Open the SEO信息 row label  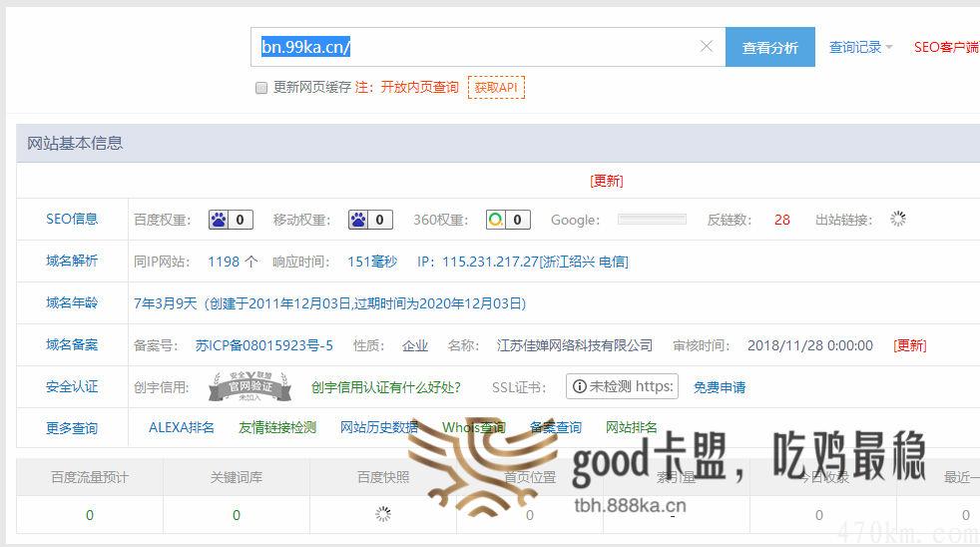point(72,219)
